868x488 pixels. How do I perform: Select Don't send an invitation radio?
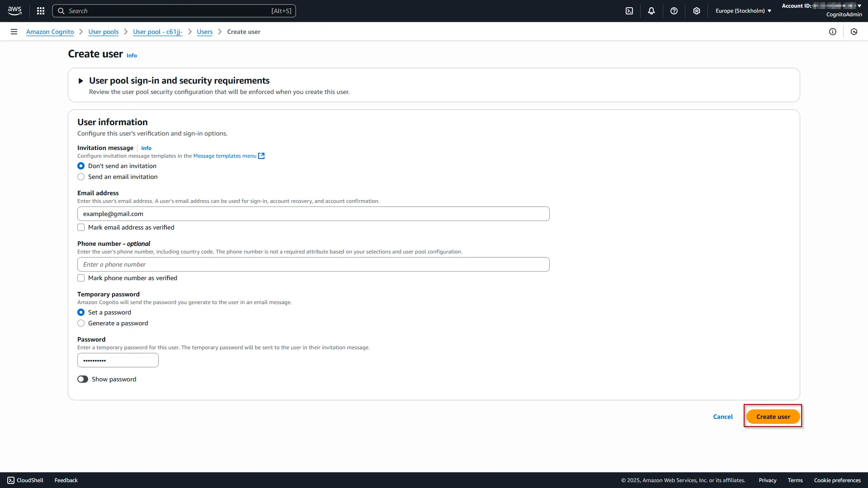pyautogui.click(x=81, y=166)
